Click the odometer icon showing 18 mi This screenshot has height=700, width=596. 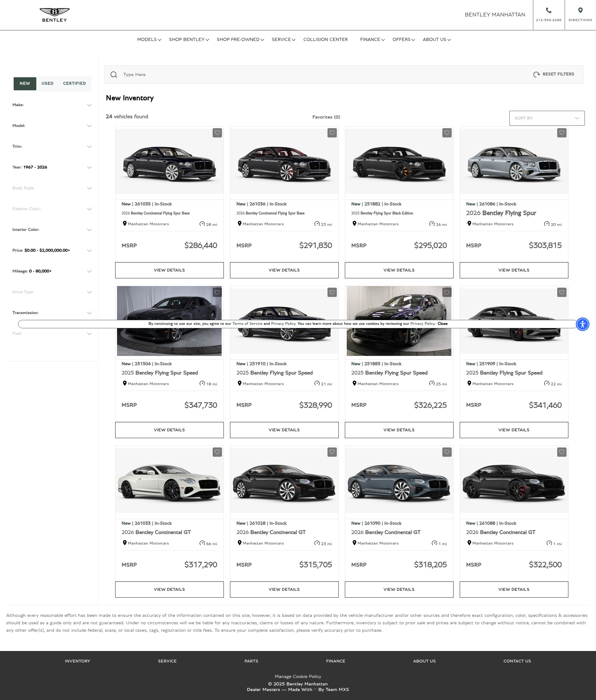pyautogui.click(x=202, y=383)
